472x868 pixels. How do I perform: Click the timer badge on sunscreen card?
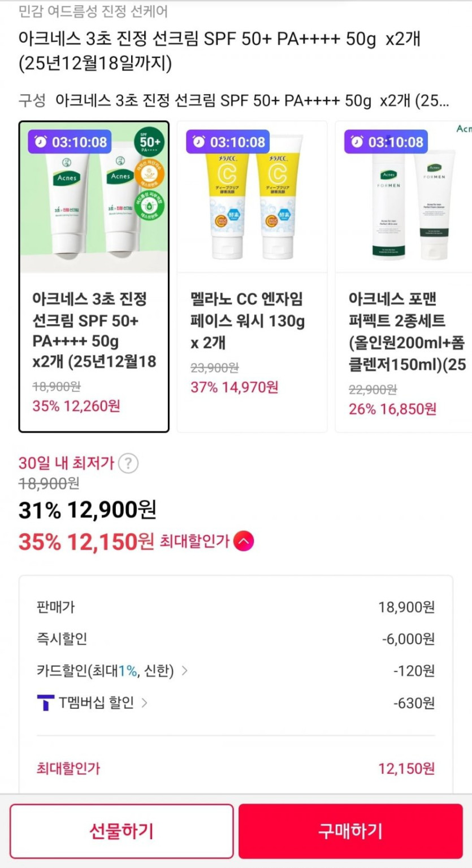click(x=70, y=142)
